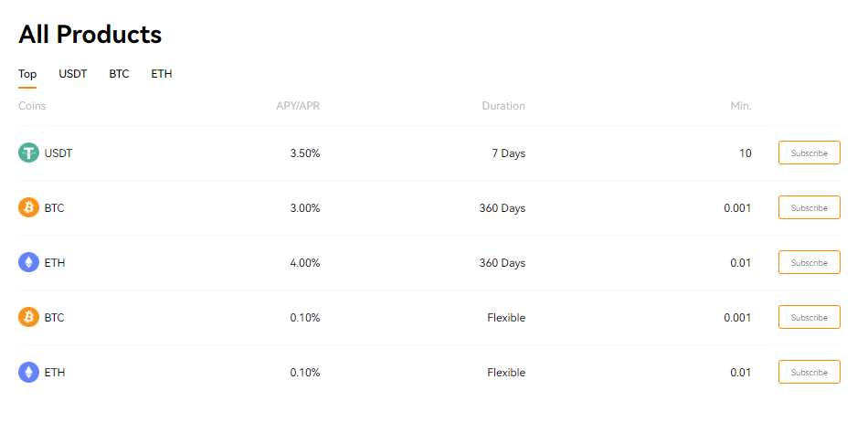Click the Duration column header
Image resolution: width=868 pixels, height=422 pixels.
click(503, 106)
